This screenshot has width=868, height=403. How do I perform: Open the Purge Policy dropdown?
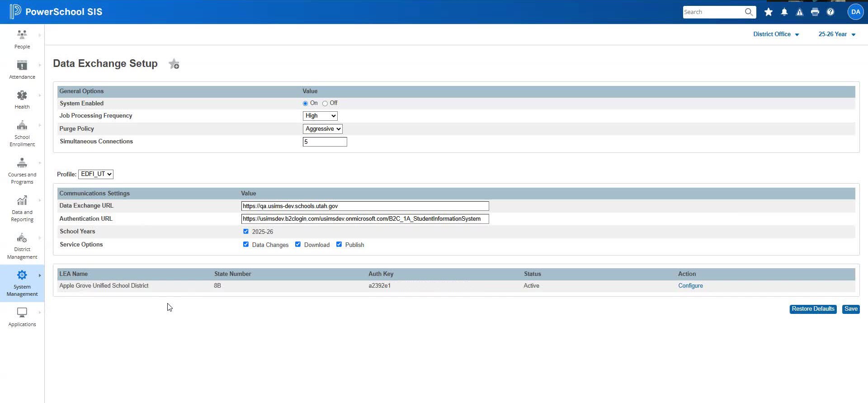coord(323,129)
